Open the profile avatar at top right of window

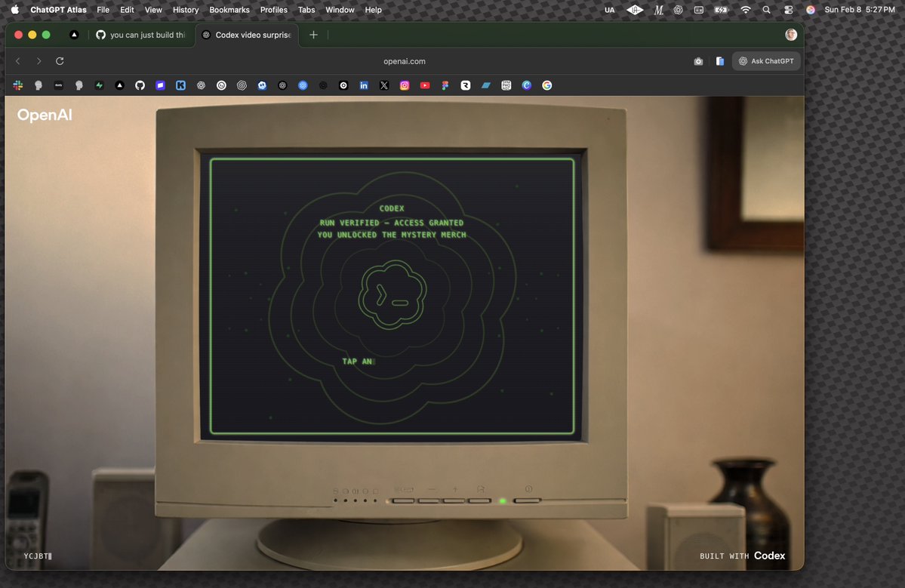point(791,35)
